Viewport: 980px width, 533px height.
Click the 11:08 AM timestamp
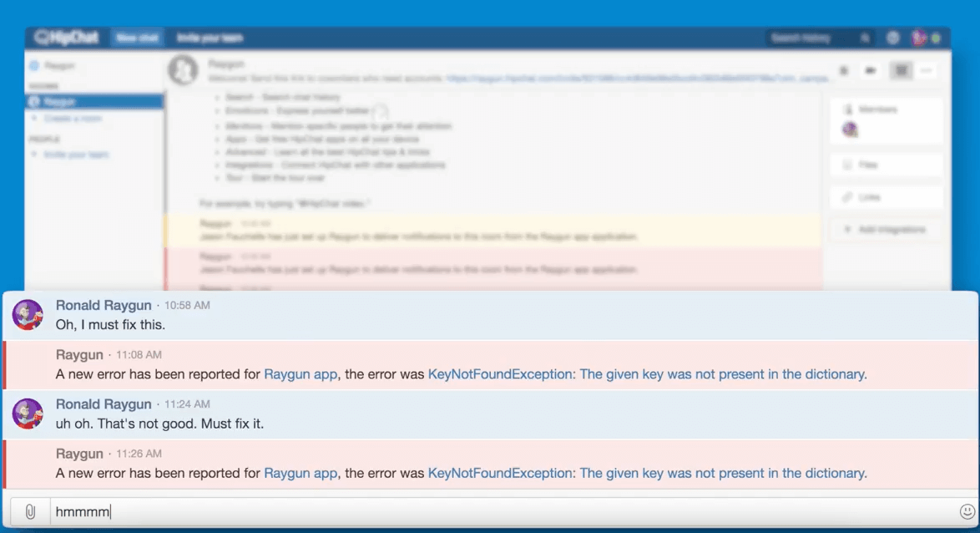tap(139, 355)
